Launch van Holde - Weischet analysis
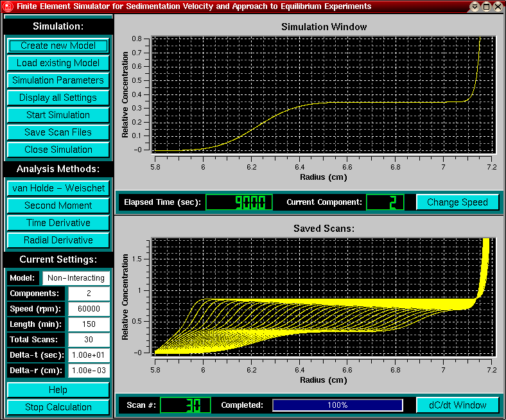 click(x=58, y=188)
